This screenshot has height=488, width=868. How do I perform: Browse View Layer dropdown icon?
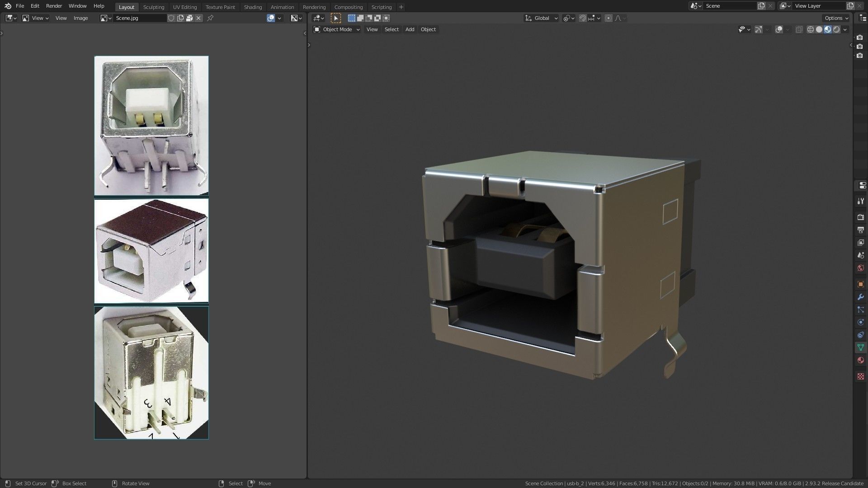tap(785, 6)
